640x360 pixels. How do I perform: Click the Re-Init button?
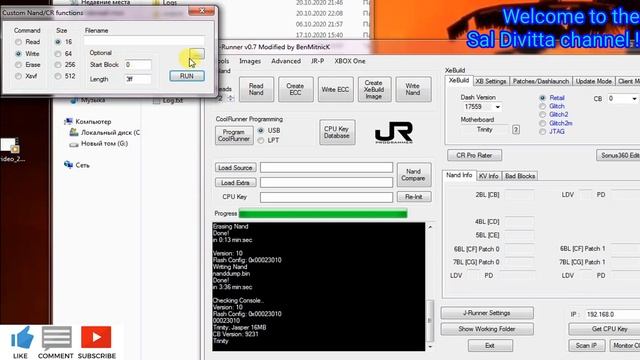(413, 197)
